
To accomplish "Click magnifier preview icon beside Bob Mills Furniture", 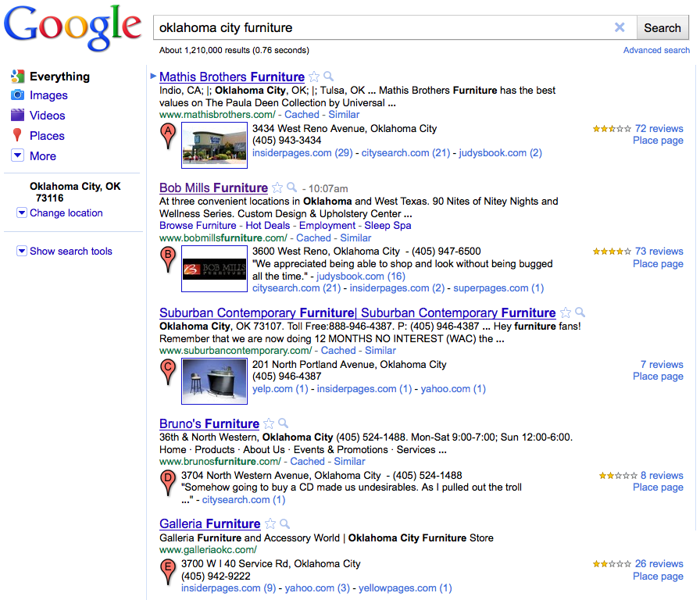I will pyautogui.click(x=292, y=187).
